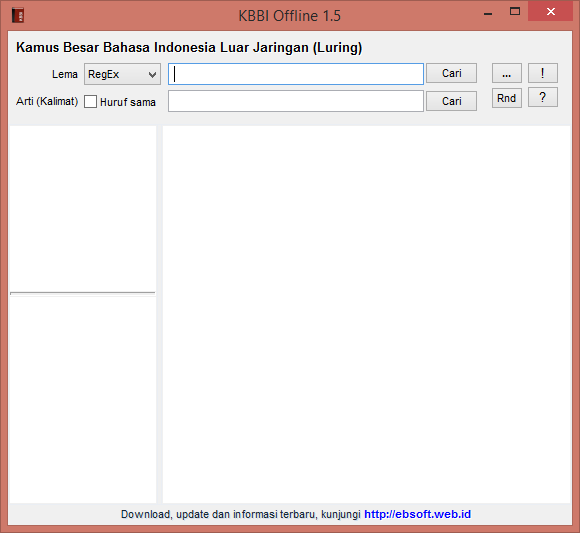The image size is (580, 533).
Task: Click the upper-left word list panel
Action: click(x=82, y=209)
